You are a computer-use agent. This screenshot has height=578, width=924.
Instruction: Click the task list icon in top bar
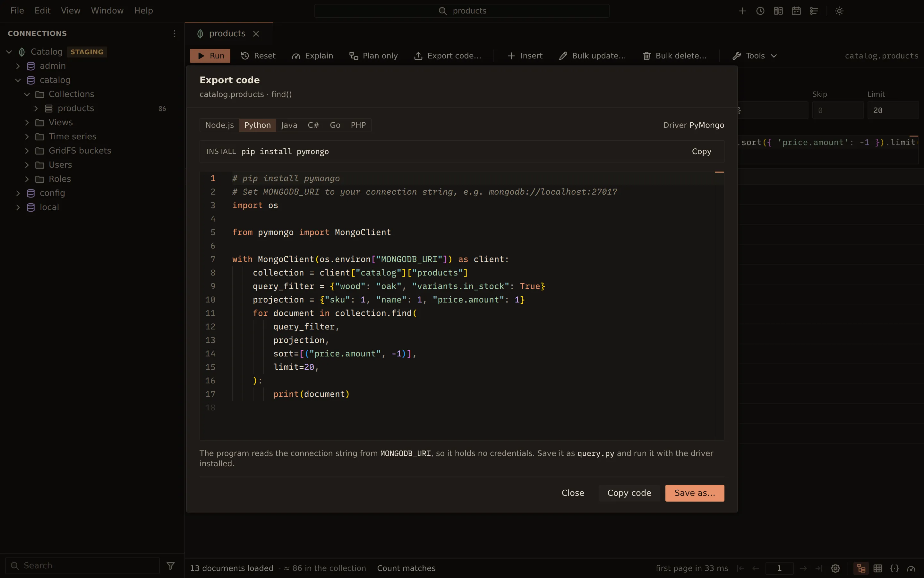[814, 11]
